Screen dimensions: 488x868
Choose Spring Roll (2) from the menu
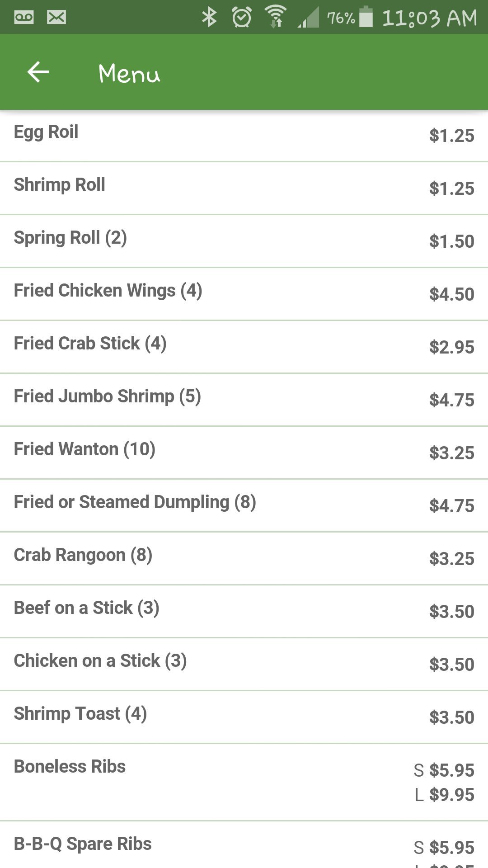point(70,238)
